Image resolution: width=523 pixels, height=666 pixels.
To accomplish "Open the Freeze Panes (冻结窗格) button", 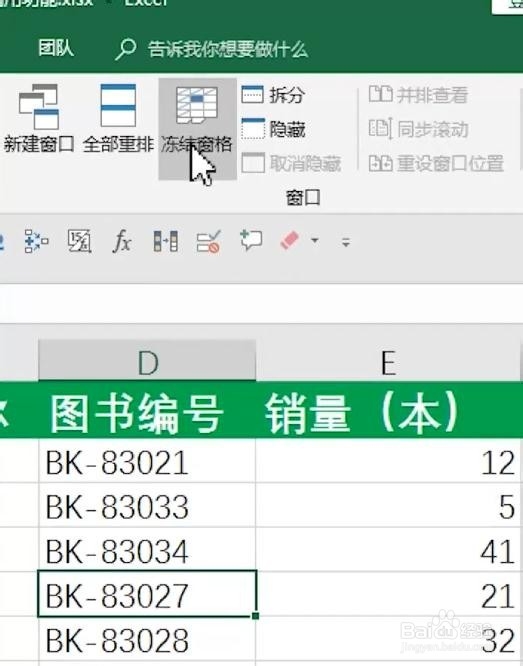I will (197, 129).
